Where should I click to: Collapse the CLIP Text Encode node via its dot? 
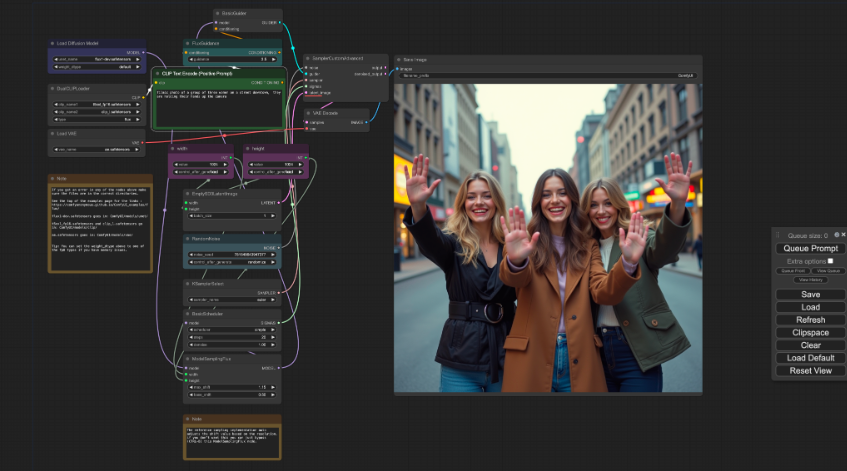pos(157,73)
